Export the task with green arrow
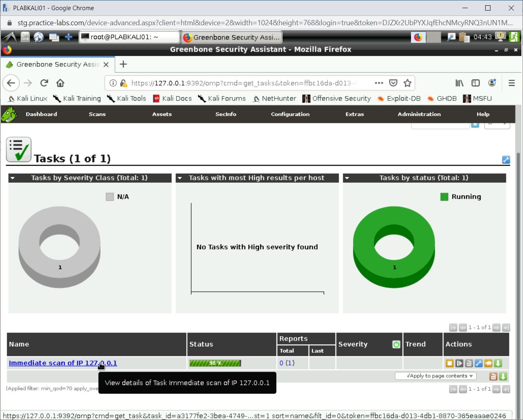Viewport: 523px width, 420px height. tap(498, 363)
